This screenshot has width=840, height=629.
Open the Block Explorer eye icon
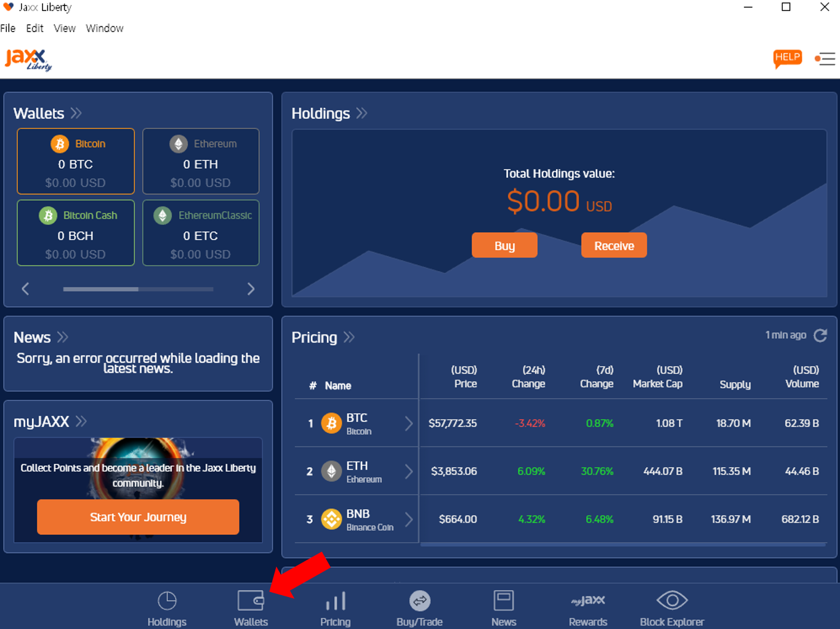672,600
